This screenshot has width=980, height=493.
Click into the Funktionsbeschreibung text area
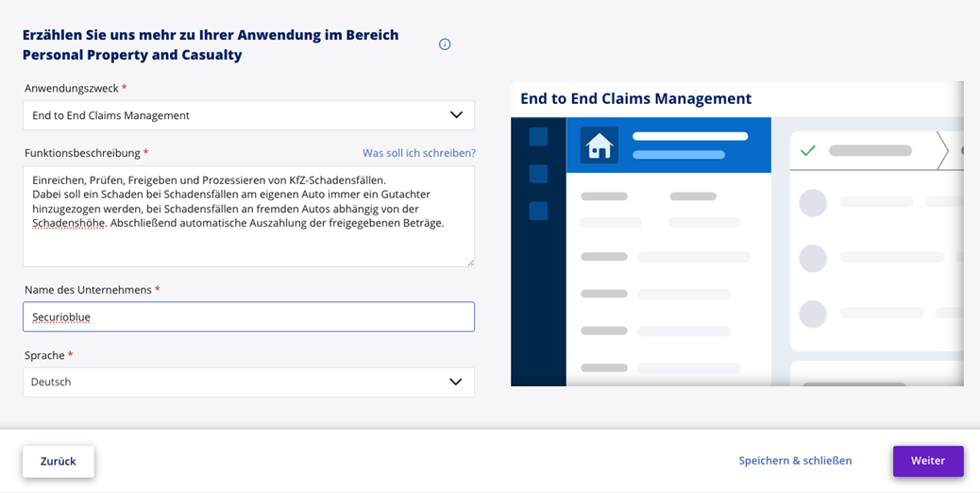pos(248,246)
